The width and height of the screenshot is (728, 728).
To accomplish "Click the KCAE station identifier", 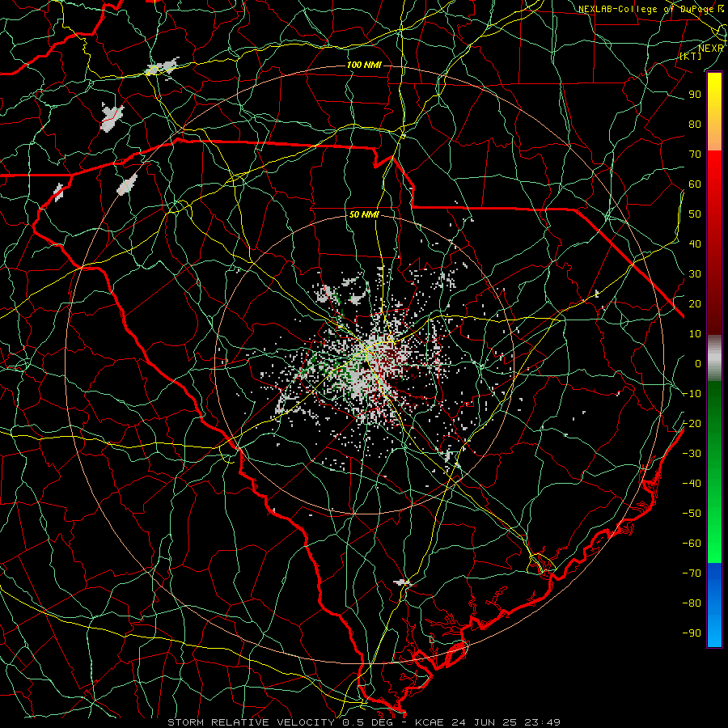I will (429, 722).
